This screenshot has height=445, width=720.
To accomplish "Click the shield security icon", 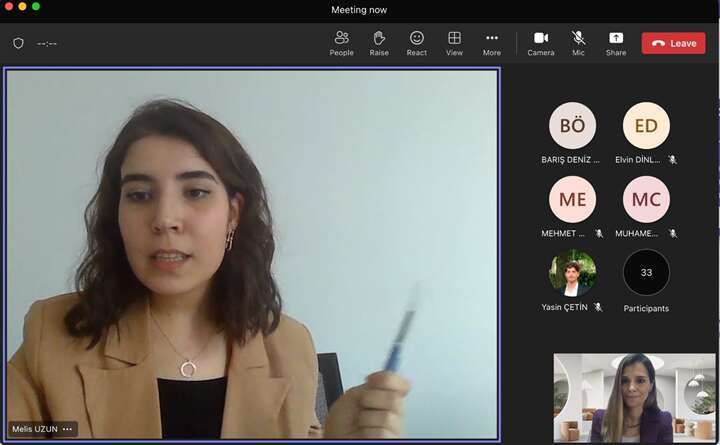I will (18, 43).
